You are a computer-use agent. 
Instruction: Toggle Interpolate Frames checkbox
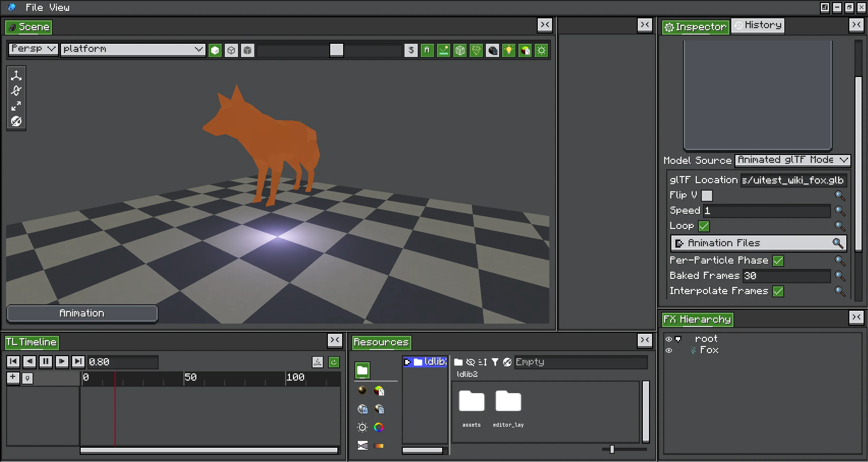[778, 291]
